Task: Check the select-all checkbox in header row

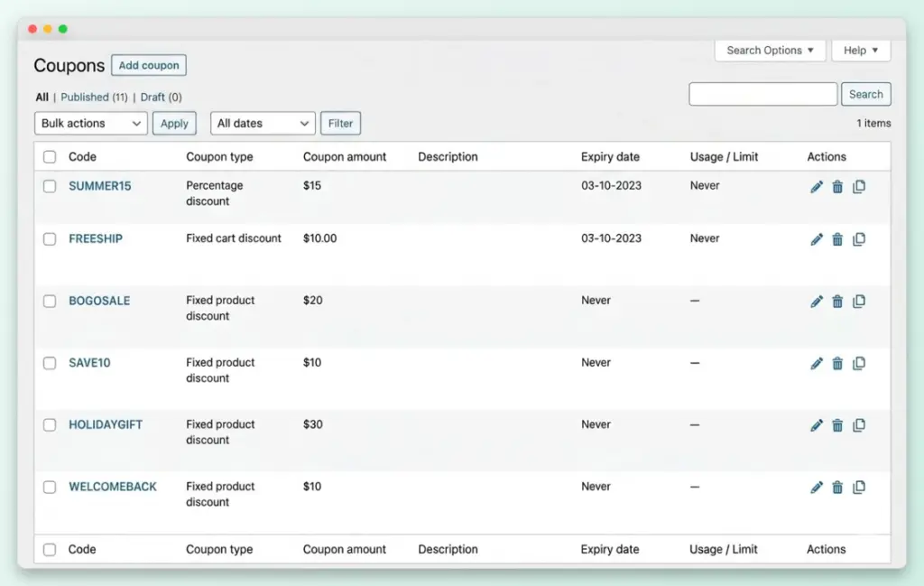Action: pyautogui.click(x=50, y=156)
